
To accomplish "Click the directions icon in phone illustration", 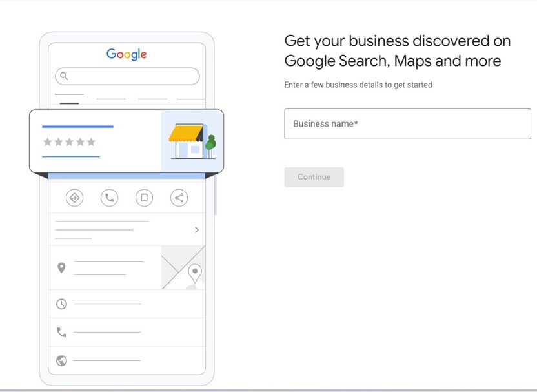I will [x=75, y=198].
